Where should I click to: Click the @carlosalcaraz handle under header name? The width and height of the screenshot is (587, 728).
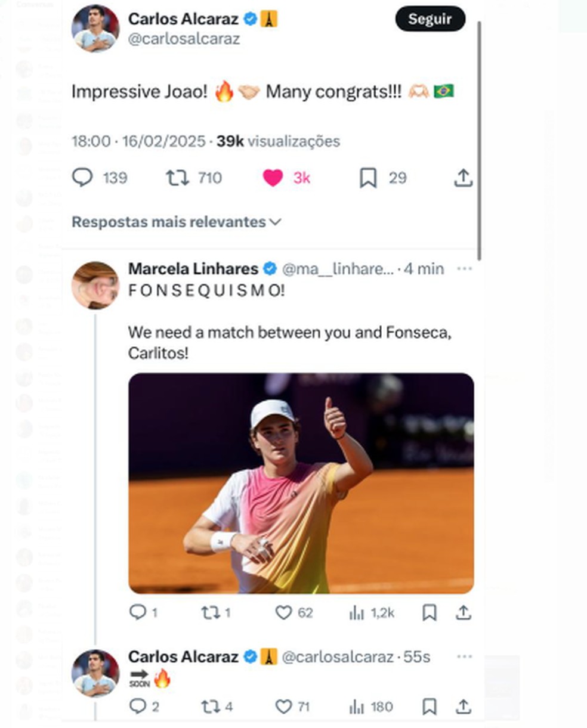(x=184, y=39)
